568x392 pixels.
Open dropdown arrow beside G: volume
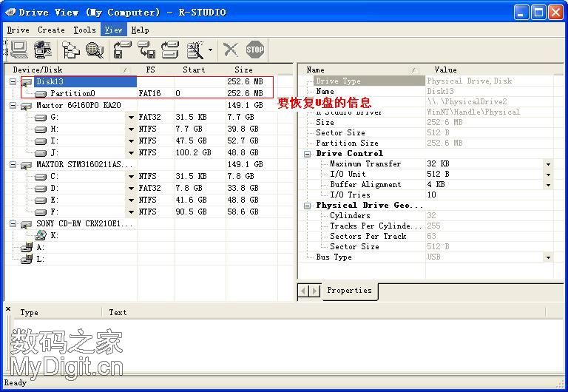click(131, 118)
